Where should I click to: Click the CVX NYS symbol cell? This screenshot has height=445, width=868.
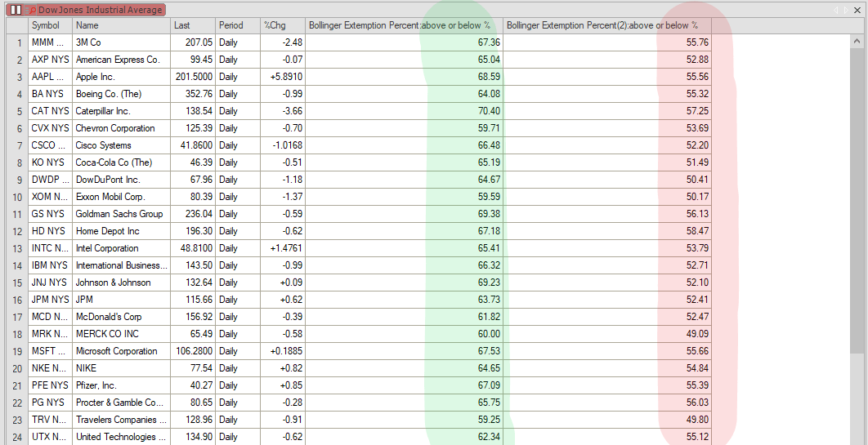coord(51,127)
